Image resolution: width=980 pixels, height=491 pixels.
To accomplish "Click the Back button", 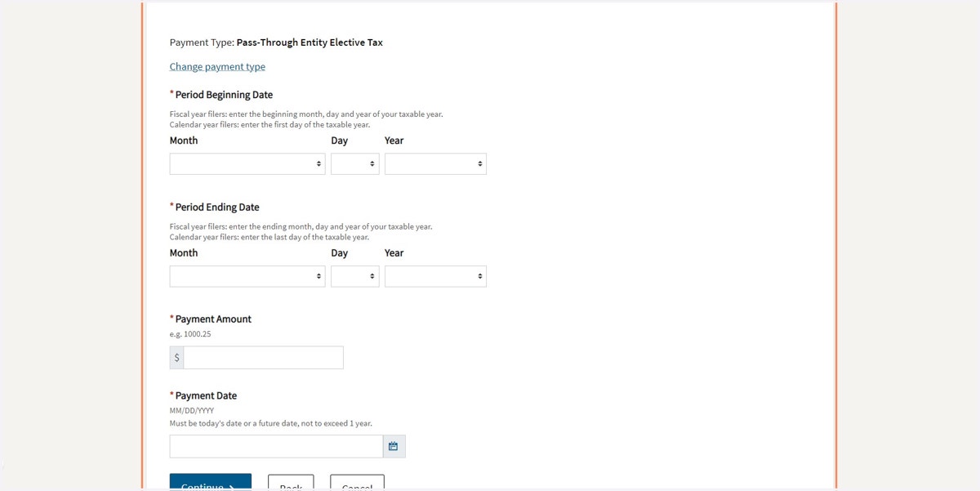I will [291, 483].
